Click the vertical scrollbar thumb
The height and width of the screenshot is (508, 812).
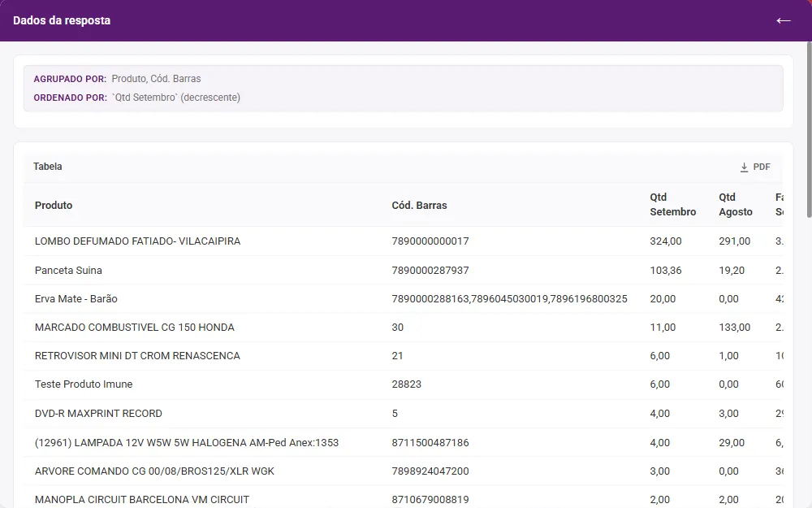click(x=809, y=129)
